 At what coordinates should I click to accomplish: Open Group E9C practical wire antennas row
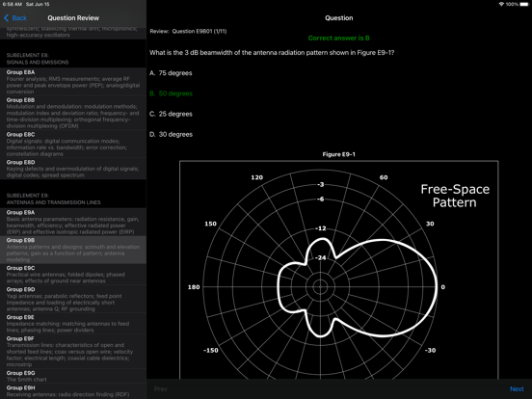73,275
